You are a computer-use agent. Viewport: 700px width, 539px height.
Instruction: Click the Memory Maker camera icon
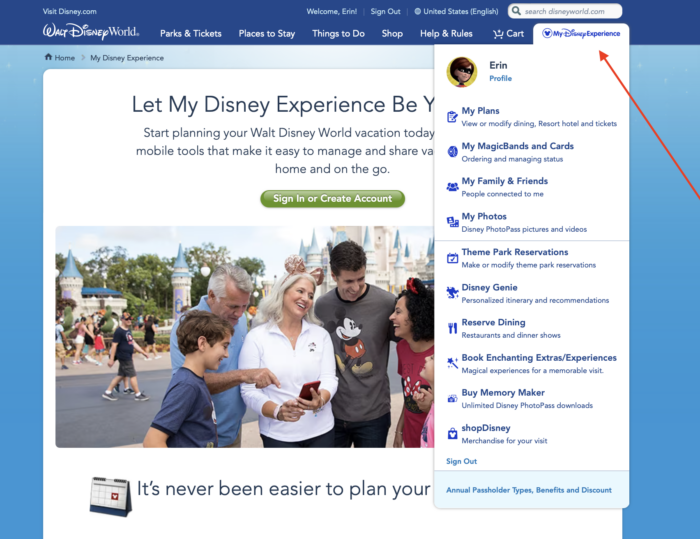452,398
